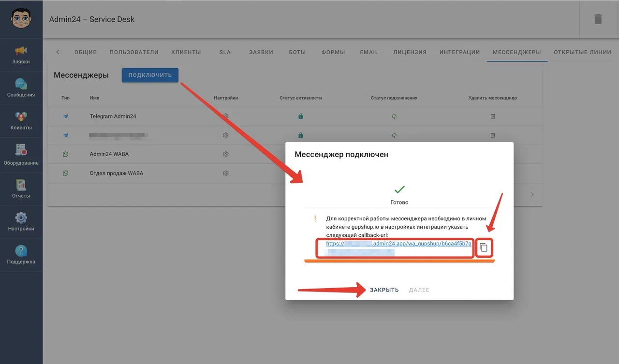Switch to ЗАЯВКИ tab
619x364 pixels.
pyautogui.click(x=261, y=52)
